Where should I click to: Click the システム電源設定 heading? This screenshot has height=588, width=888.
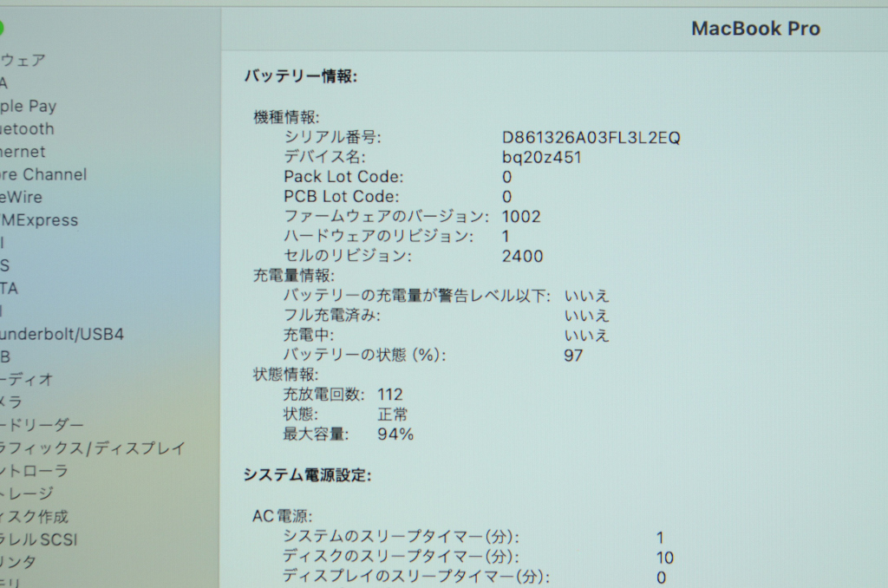308,474
